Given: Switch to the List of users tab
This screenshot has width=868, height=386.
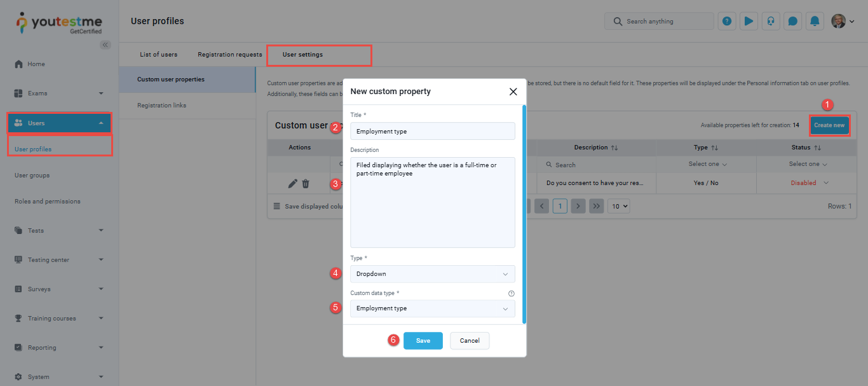Looking at the screenshot, I should pos(159,55).
